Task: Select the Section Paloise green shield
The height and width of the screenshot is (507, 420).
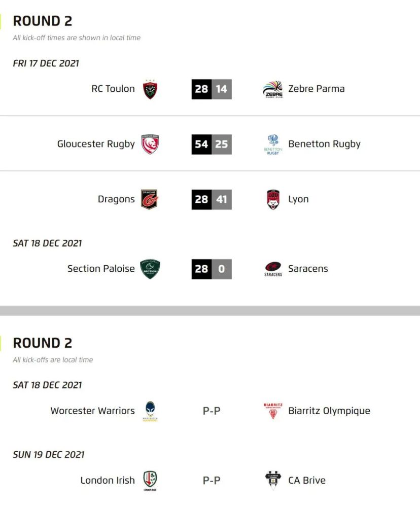Action: point(150,269)
